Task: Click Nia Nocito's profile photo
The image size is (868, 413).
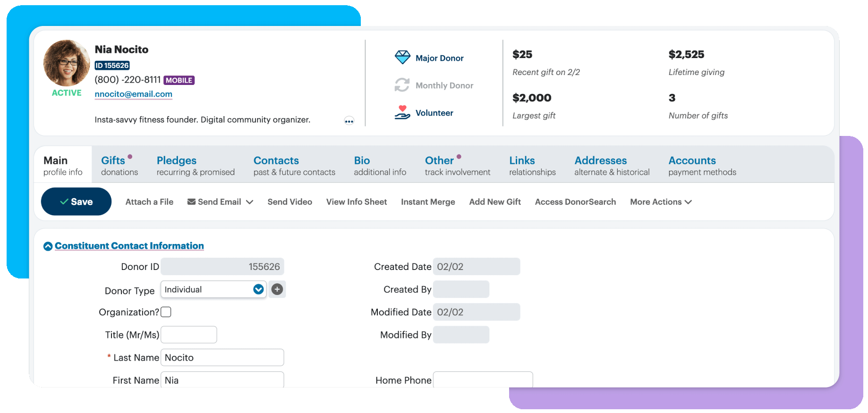Action: 67,63
